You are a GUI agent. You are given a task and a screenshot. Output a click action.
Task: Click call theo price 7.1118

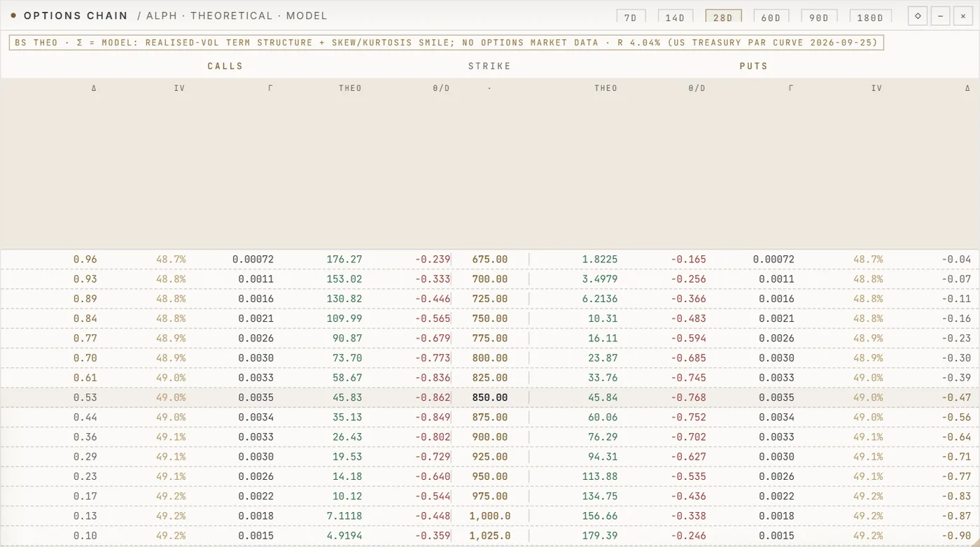click(x=344, y=516)
